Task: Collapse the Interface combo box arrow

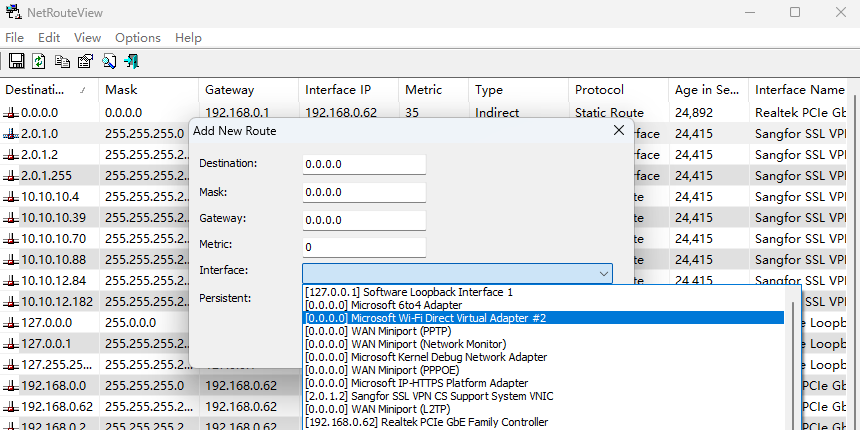Action: tap(603, 273)
